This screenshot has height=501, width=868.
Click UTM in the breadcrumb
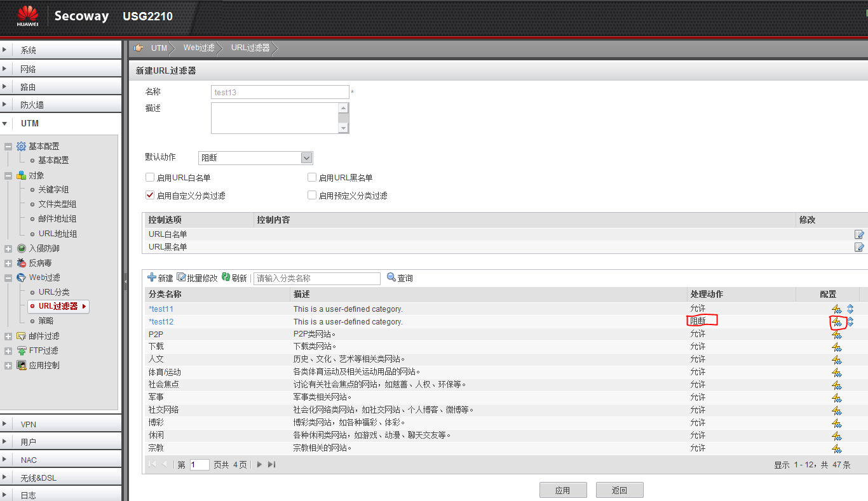point(159,48)
